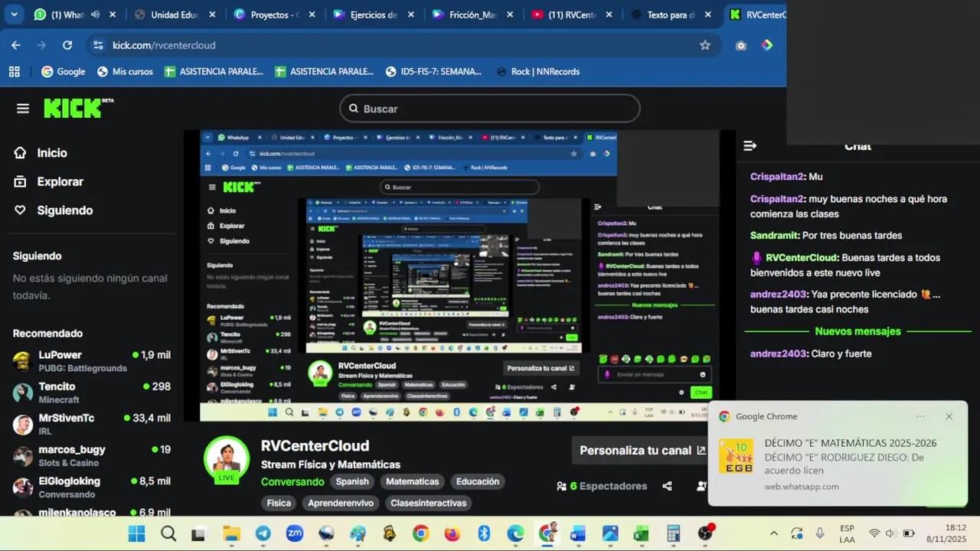Click the share icon next to Espectadores
Image resolution: width=980 pixels, height=551 pixels.
pyautogui.click(x=667, y=486)
